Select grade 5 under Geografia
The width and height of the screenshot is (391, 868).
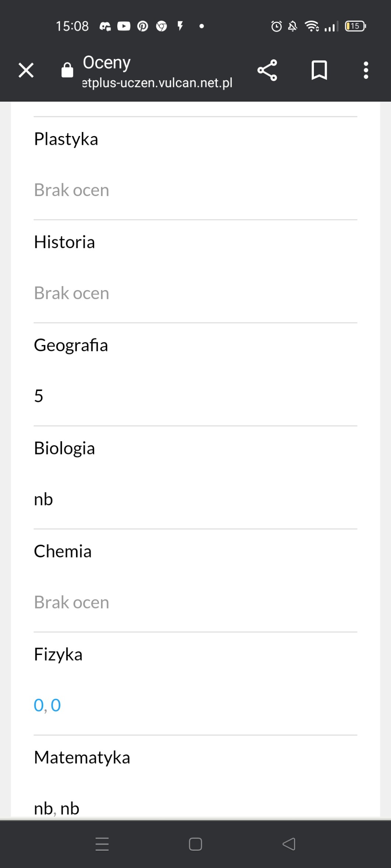39,396
